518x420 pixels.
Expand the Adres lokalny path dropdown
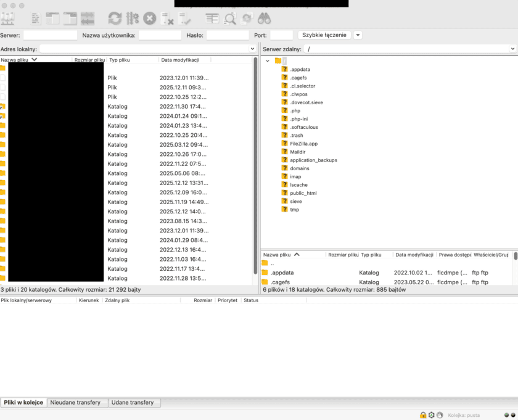click(252, 49)
